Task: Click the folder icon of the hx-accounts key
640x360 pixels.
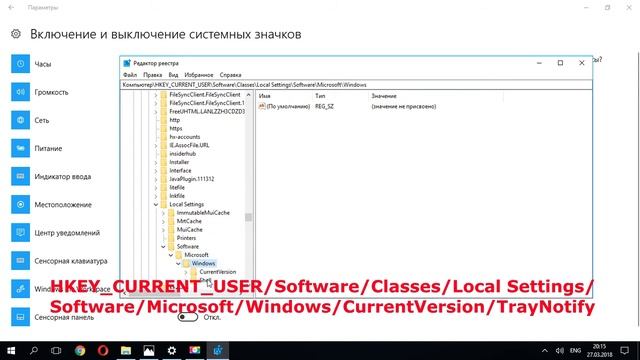Action: (164, 137)
